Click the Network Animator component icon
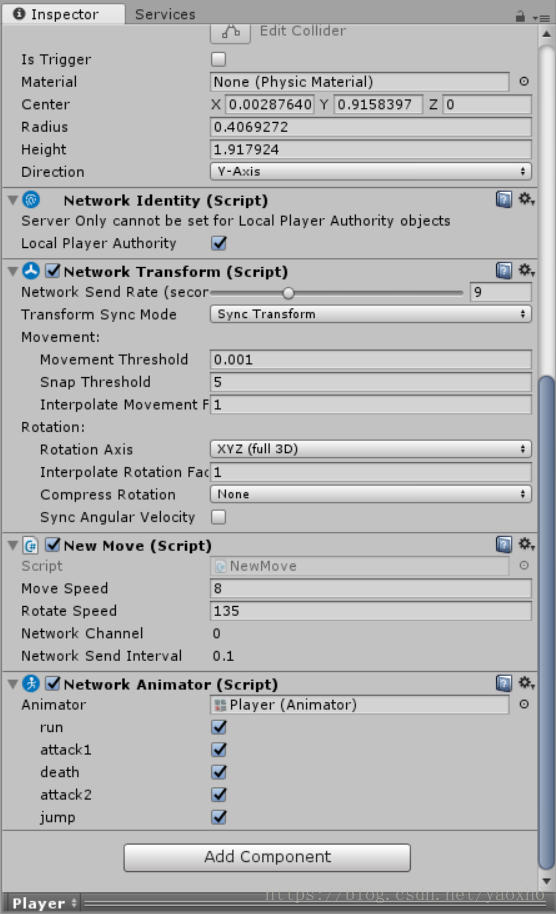 31,684
